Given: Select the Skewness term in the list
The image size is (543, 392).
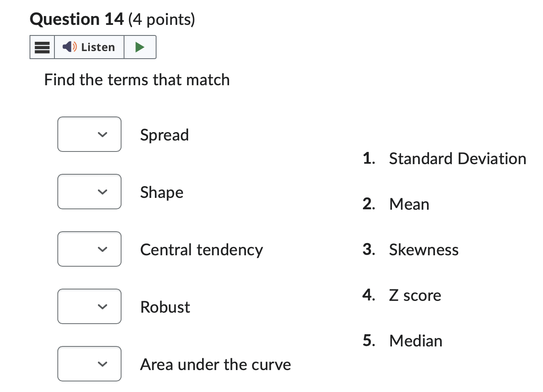Looking at the screenshot, I should (424, 249).
